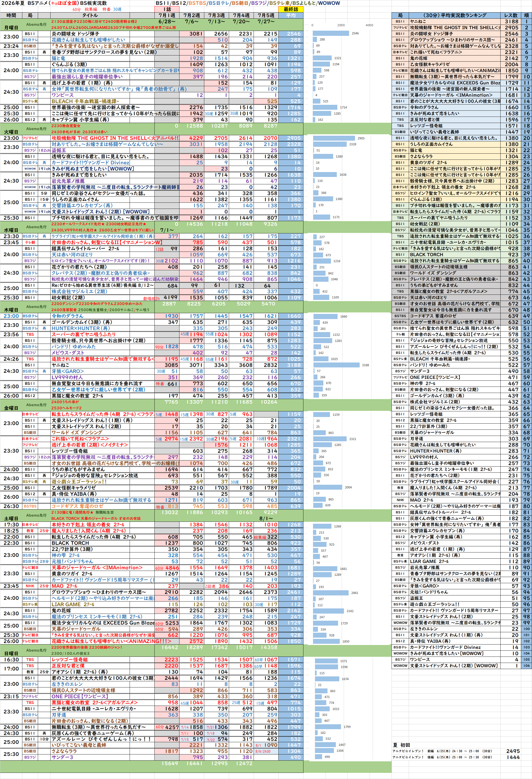This screenshot has width=532, height=779.
Task: Select the 火曜日 day row label
Action: (x=11, y=132)
